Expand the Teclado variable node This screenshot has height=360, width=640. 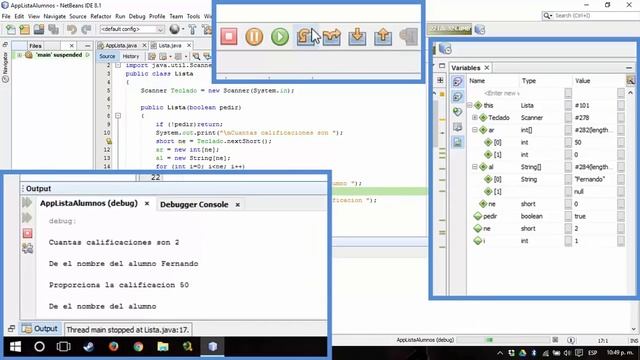click(475, 118)
